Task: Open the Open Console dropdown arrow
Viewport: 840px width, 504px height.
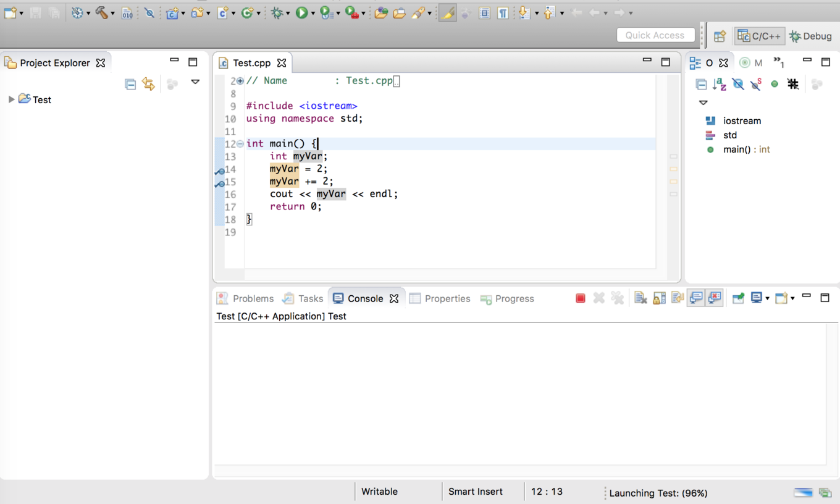Action: [792, 299]
